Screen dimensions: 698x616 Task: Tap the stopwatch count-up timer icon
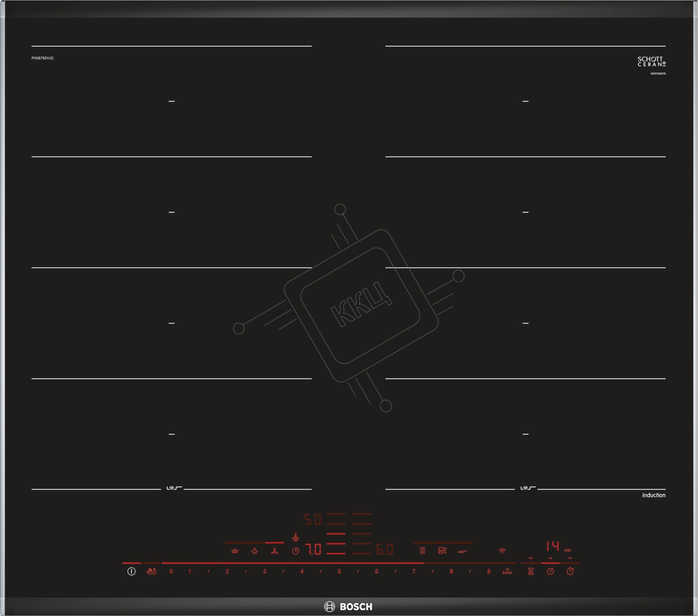(570, 572)
